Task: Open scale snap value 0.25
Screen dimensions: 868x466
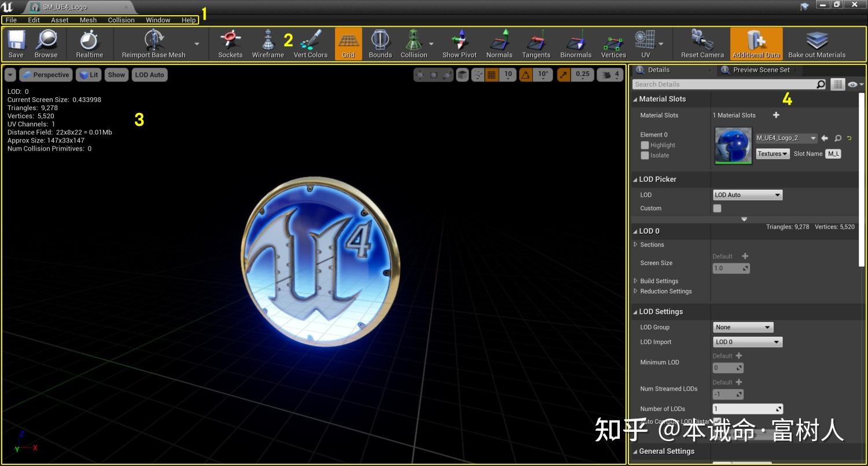Action: (583, 74)
